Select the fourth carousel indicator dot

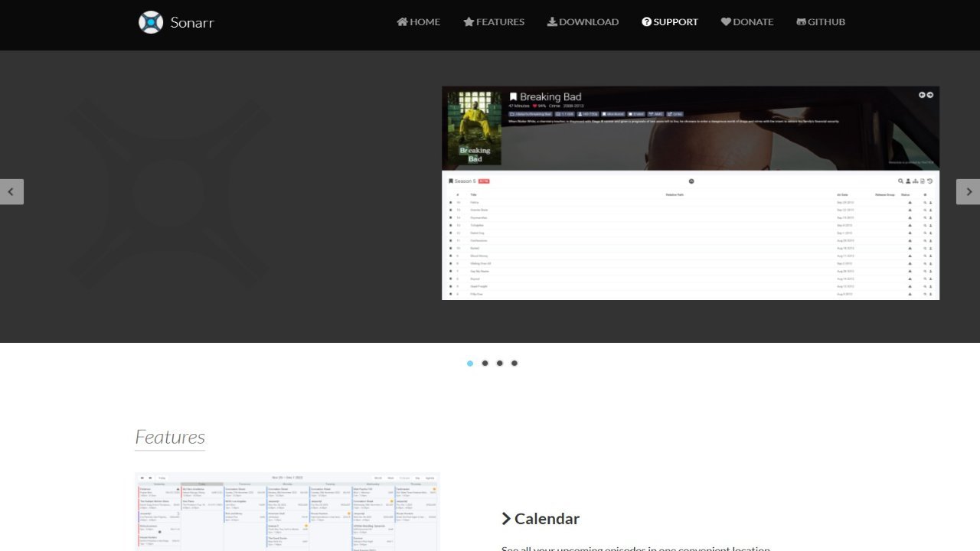click(514, 364)
